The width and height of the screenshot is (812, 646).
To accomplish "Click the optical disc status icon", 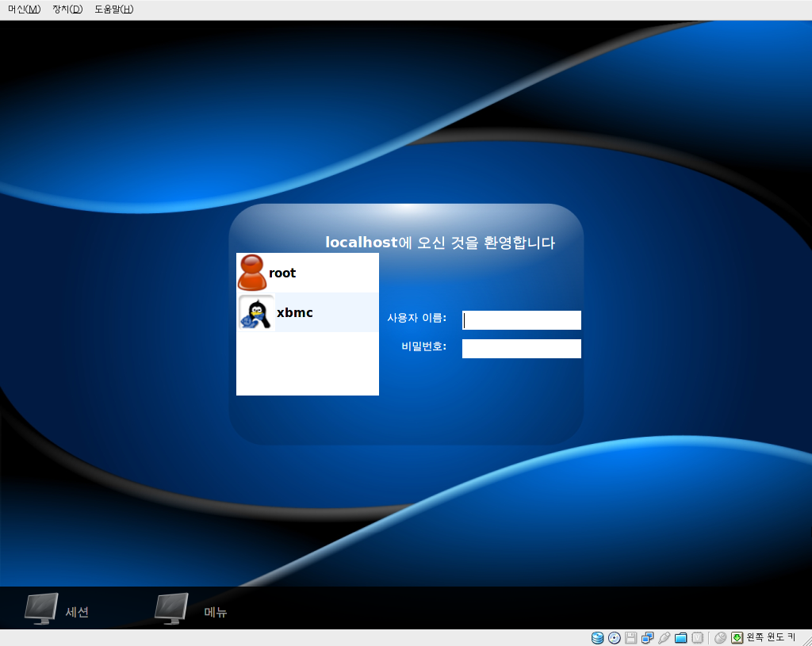I will (615, 638).
